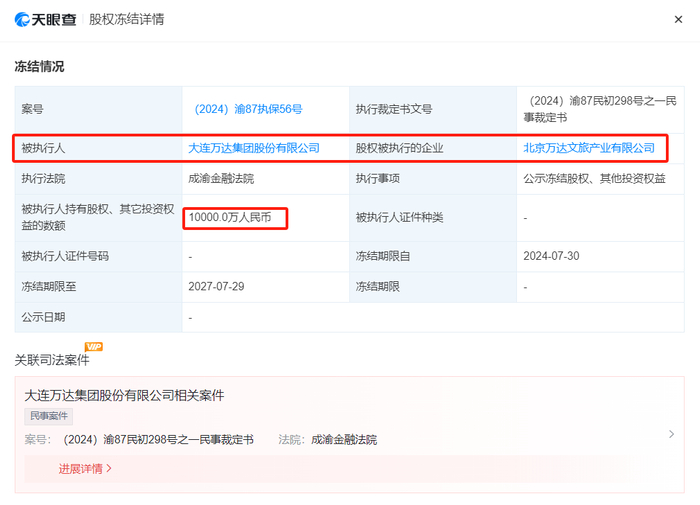Click the 天眼查 logo
The image size is (700, 505).
(46, 20)
